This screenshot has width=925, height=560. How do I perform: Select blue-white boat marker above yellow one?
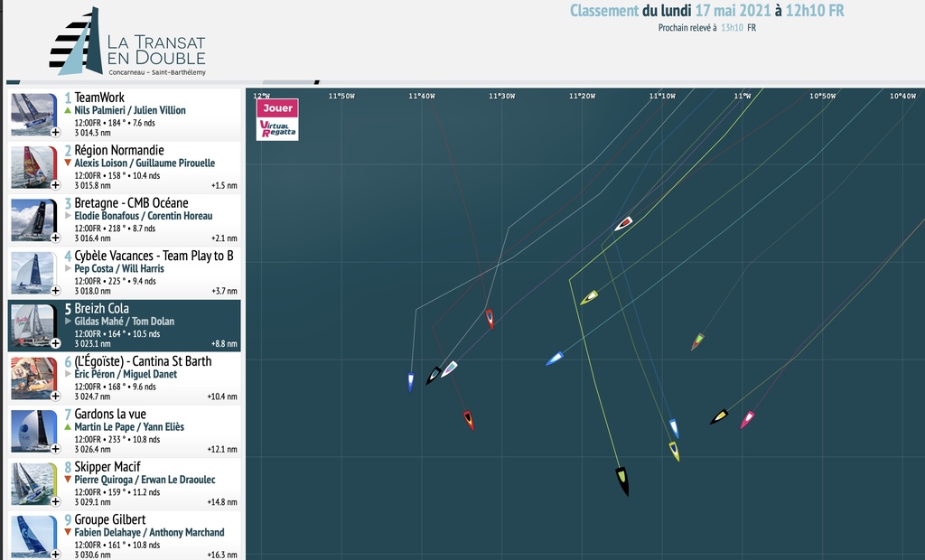[x=674, y=428]
